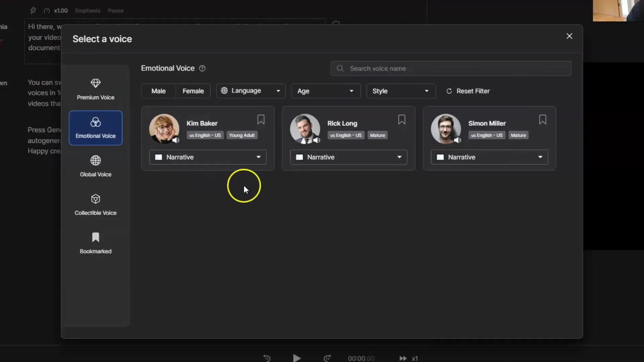
Task: Expand the Age filter dropdown
Action: pyautogui.click(x=326, y=91)
